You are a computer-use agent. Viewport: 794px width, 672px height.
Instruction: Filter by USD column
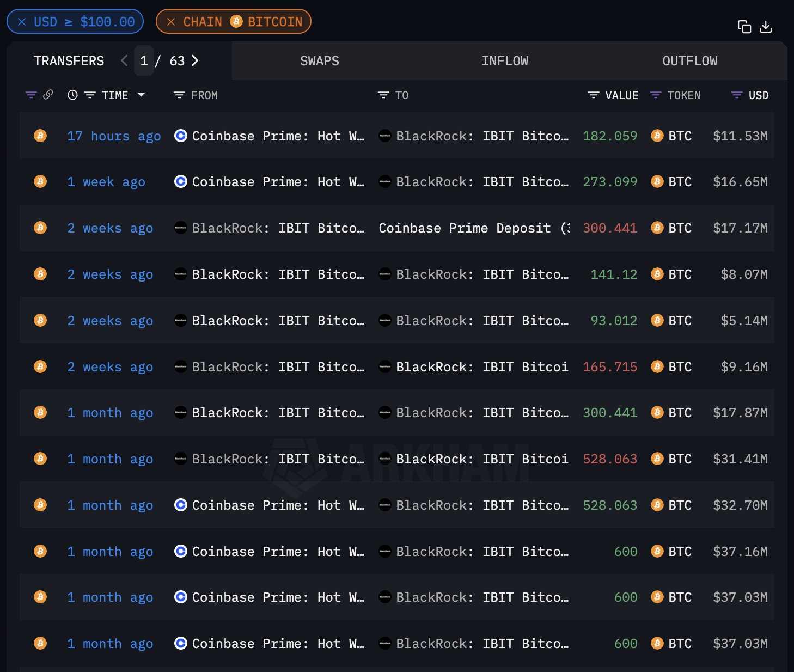click(x=737, y=95)
